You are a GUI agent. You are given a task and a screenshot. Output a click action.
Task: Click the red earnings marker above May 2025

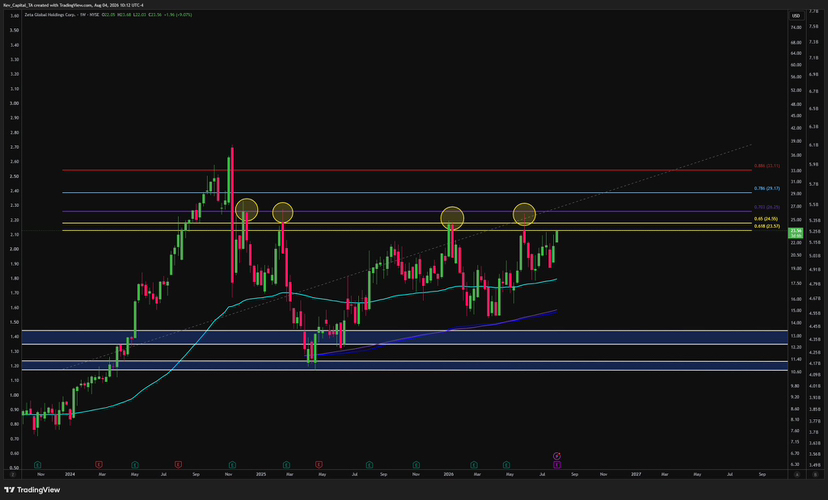pos(319,465)
